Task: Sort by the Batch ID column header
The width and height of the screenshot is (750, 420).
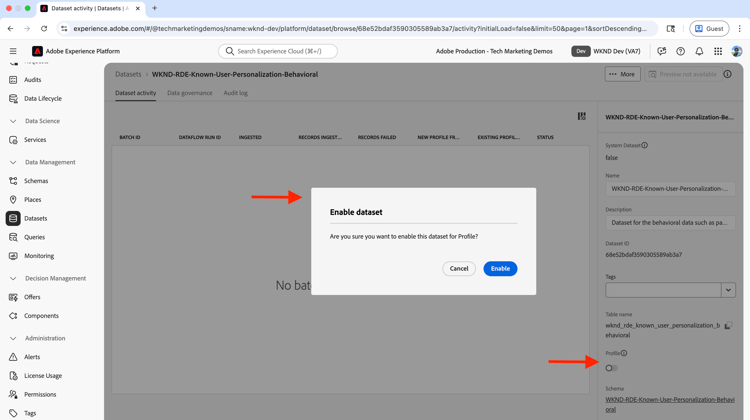Action: [130, 137]
